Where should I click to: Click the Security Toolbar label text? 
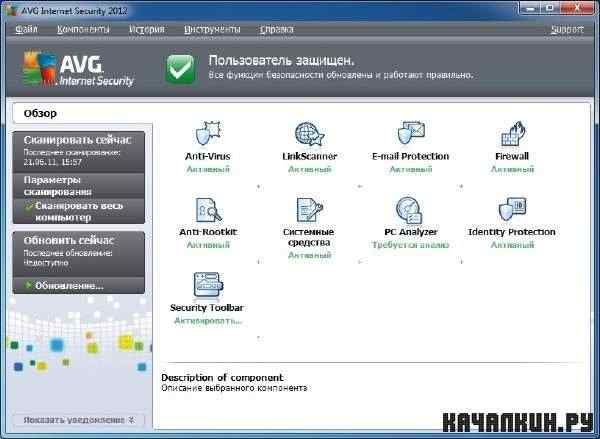pos(207,308)
